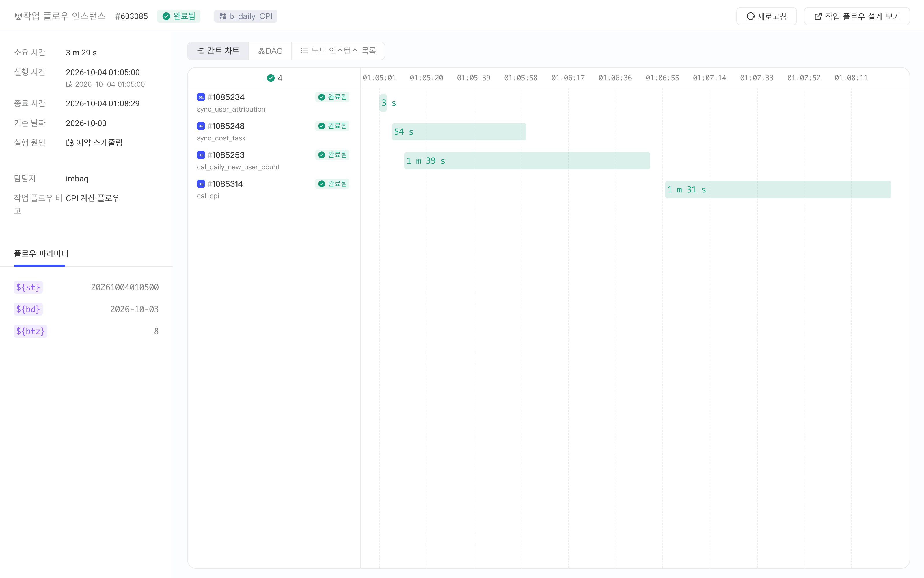
Task: Open 작업 플로우 설계 보기
Action: pos(857,16)
